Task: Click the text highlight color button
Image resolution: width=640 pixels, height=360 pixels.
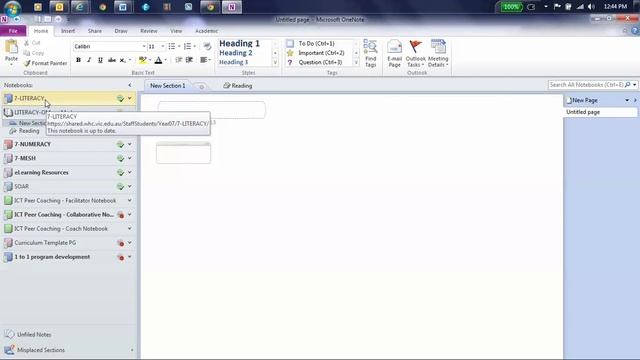Action: pyautogui.click(x=142, y=60)
